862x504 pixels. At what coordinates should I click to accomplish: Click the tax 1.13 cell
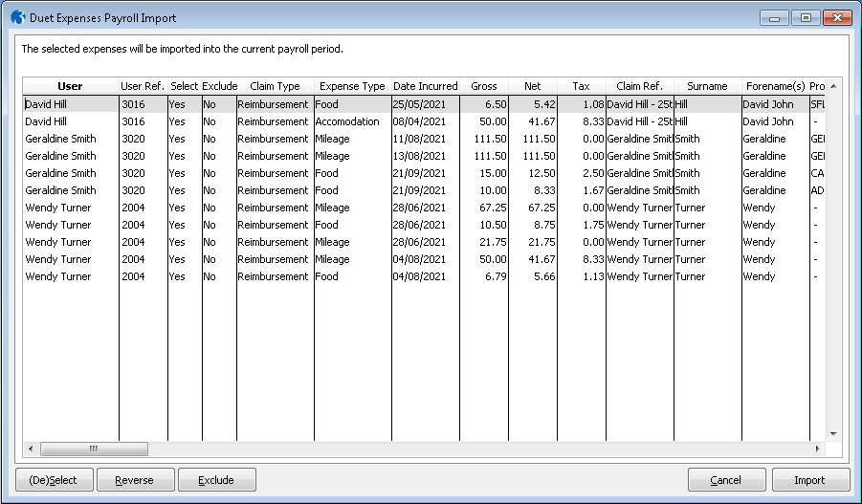(x=582, y=276)
